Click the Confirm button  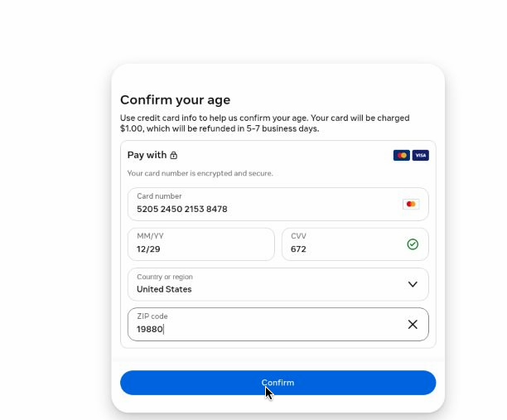click(278, 383)
